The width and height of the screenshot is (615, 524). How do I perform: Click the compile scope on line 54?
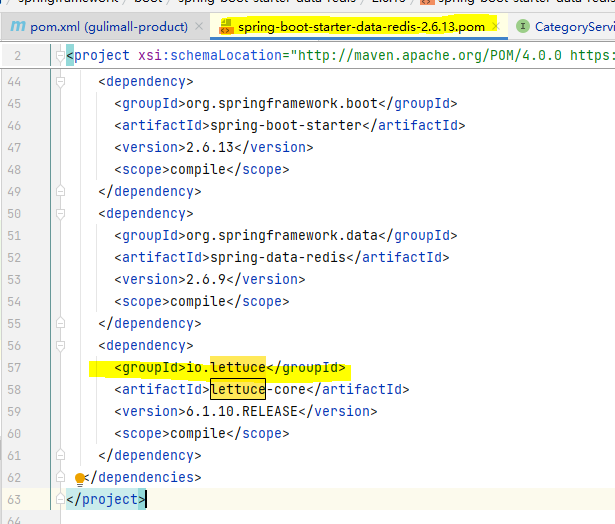pos(198,302)
